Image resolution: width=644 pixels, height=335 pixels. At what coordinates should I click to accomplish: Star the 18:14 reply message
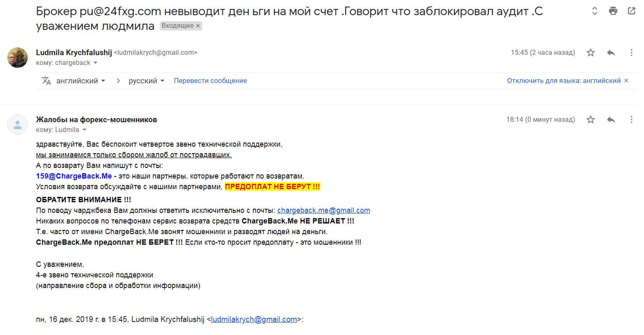(590, 119)
